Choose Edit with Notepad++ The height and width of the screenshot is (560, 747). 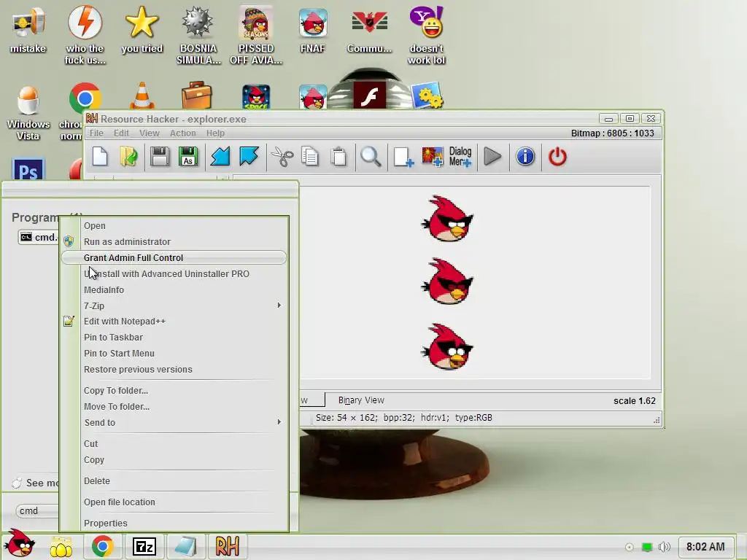coord(174,322)
